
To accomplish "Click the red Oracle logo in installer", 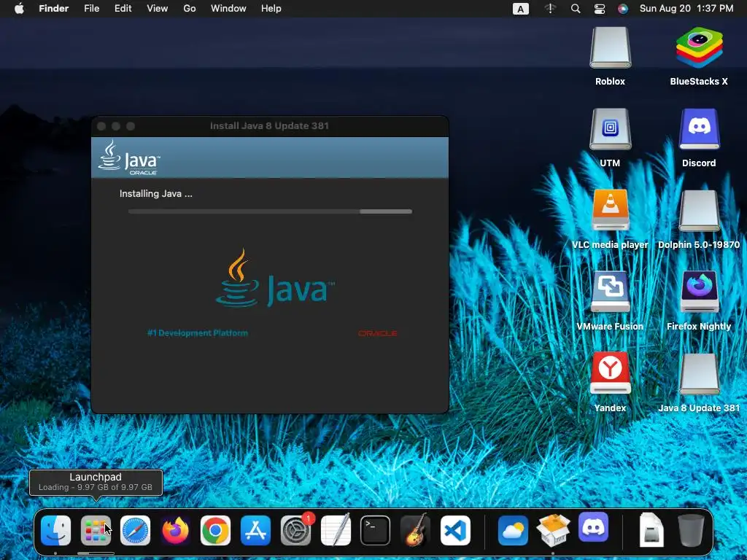I will point(378,333).
